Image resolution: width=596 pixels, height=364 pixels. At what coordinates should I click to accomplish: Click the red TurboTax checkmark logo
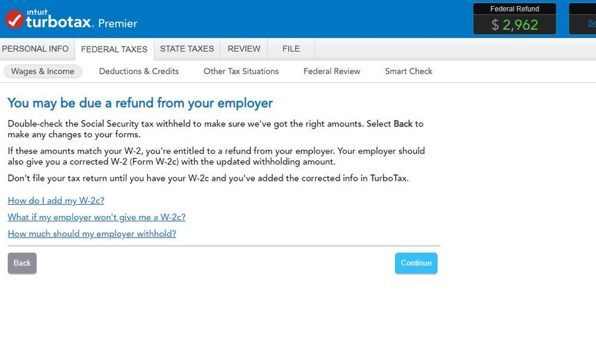[14, 20]
